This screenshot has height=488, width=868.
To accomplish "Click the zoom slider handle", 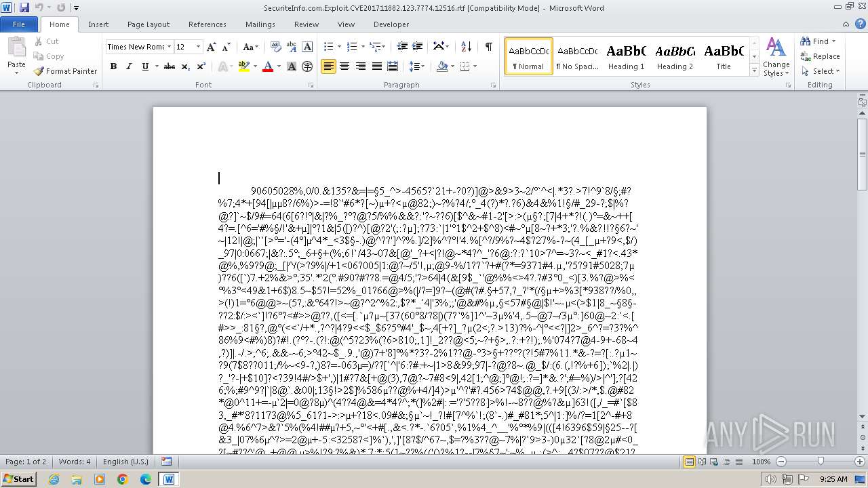I will (821, 462).
